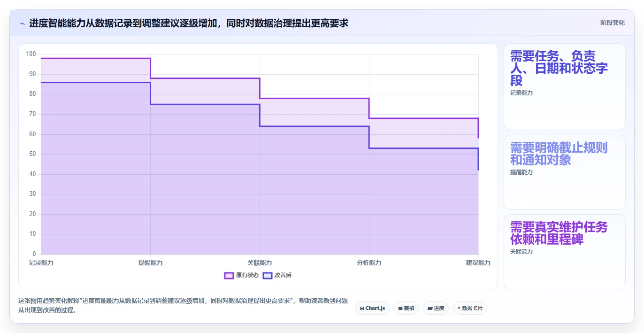Click the 建议能力 x-axis label
Image resolution: width=644 pixels, height=333 pixels.
click(x=478, y=263)
